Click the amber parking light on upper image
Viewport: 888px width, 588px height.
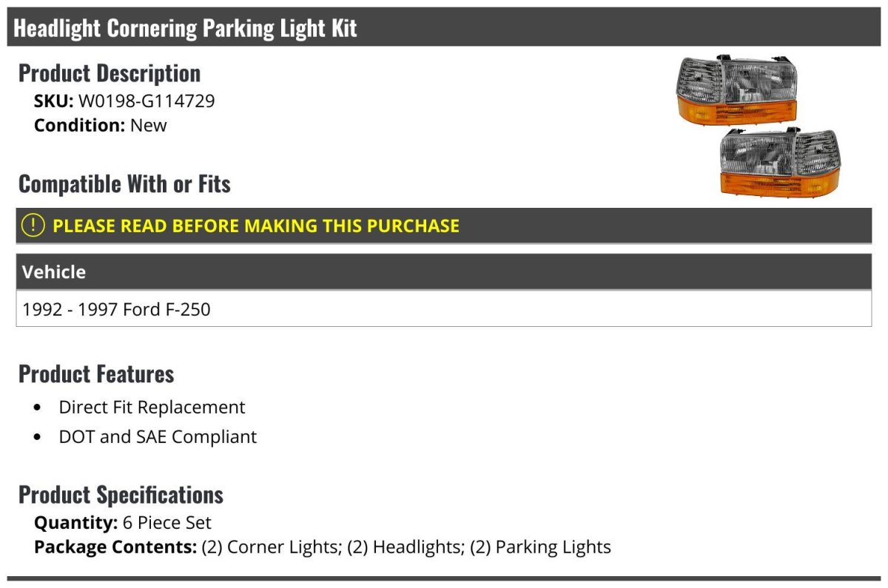coord(737,111)
